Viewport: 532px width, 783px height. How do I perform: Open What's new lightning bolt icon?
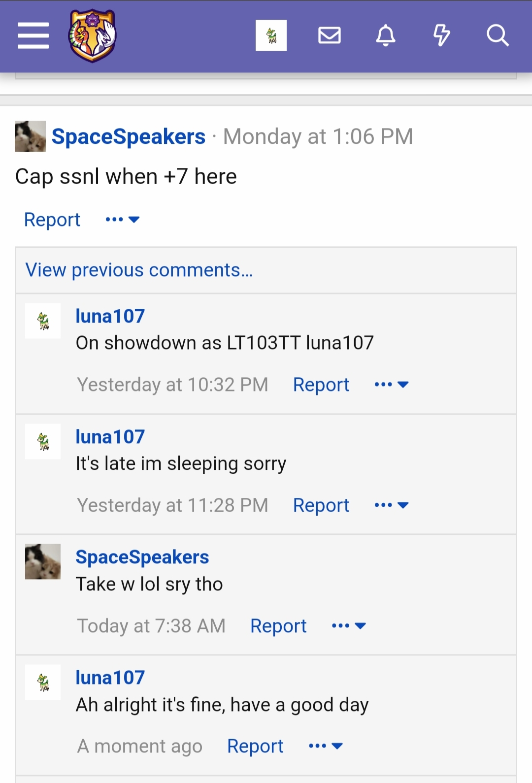click(441, 35)
